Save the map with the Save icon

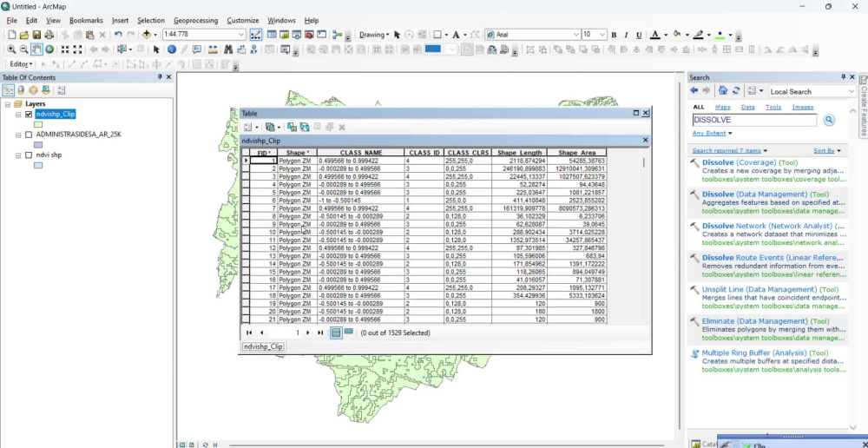click(36, 35)
